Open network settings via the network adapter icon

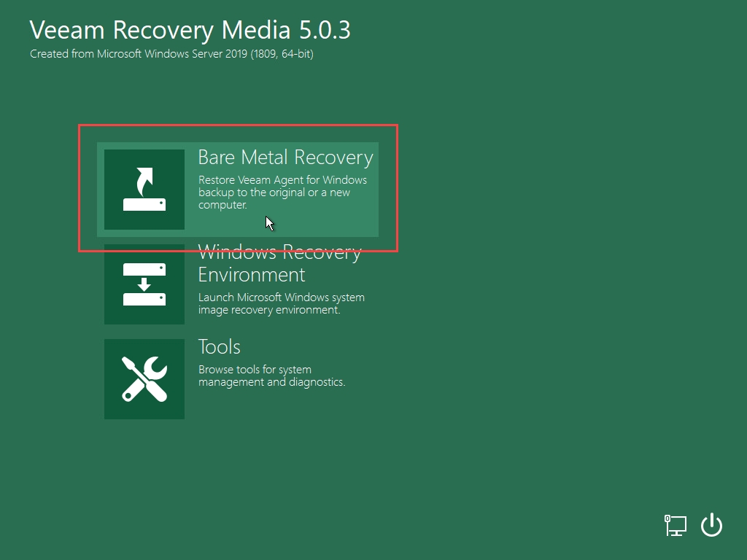click(x=676, y=525)
